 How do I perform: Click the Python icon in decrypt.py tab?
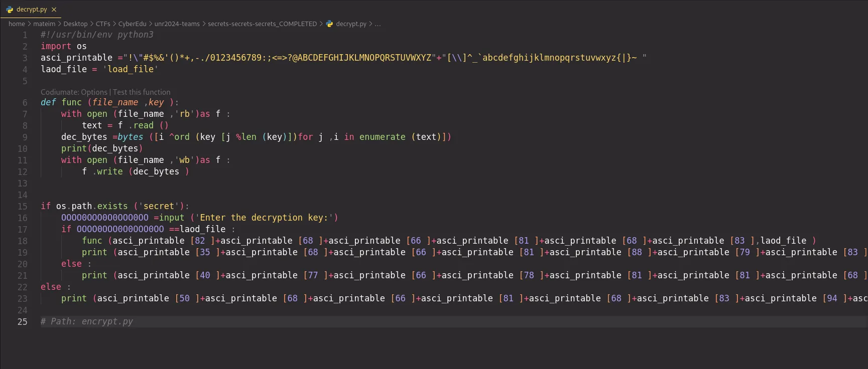pyautogui.click(x=10, y=10)
